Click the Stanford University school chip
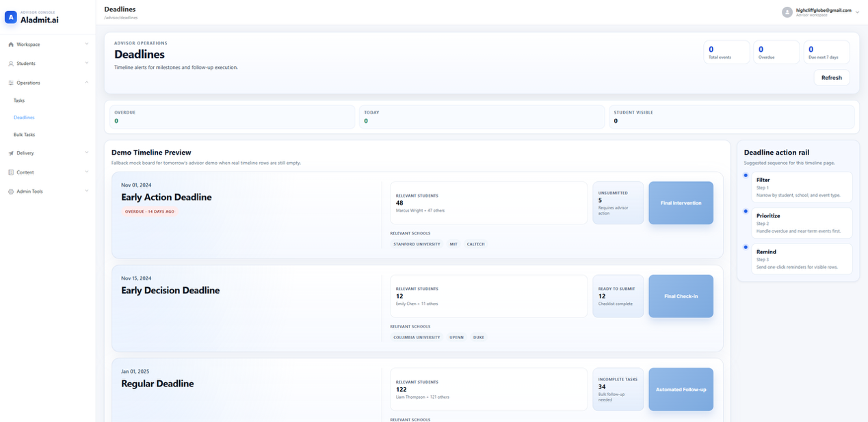The height and width of the screenshot is (422, 868). pos(416,243)
